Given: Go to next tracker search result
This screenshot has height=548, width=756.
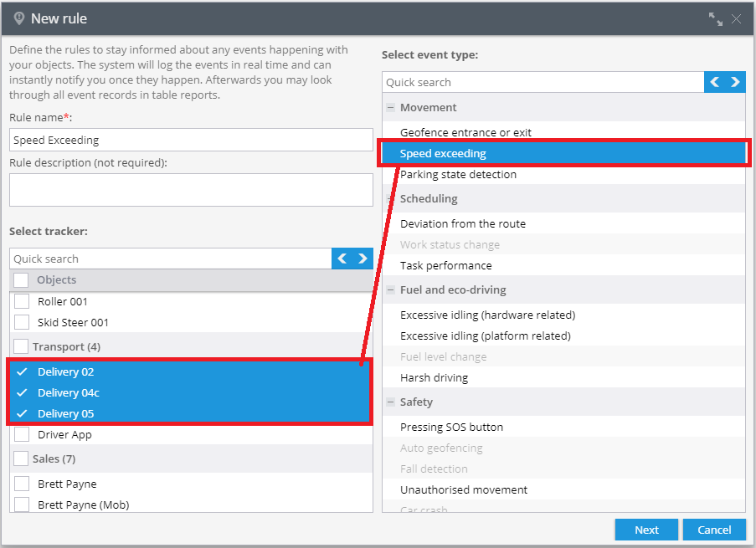Looking at the screenshot, I should pyautogui.click(x=363, y=259).
